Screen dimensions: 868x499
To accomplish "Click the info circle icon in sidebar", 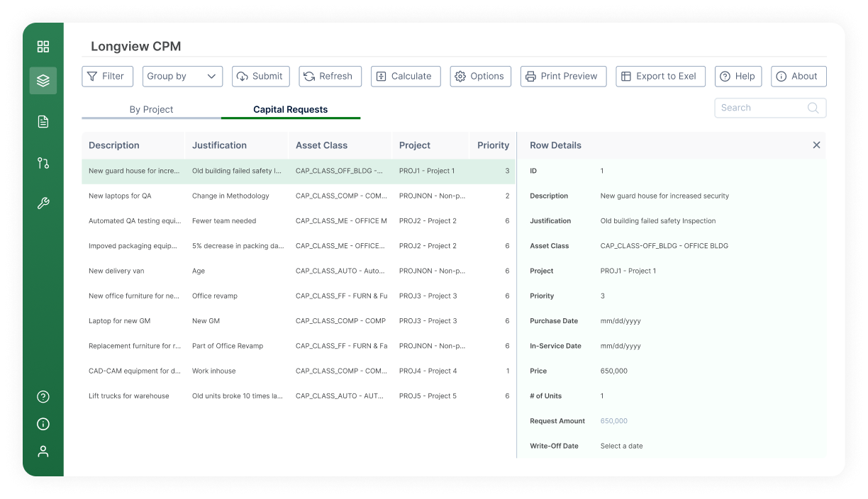I will coord(43,424).
